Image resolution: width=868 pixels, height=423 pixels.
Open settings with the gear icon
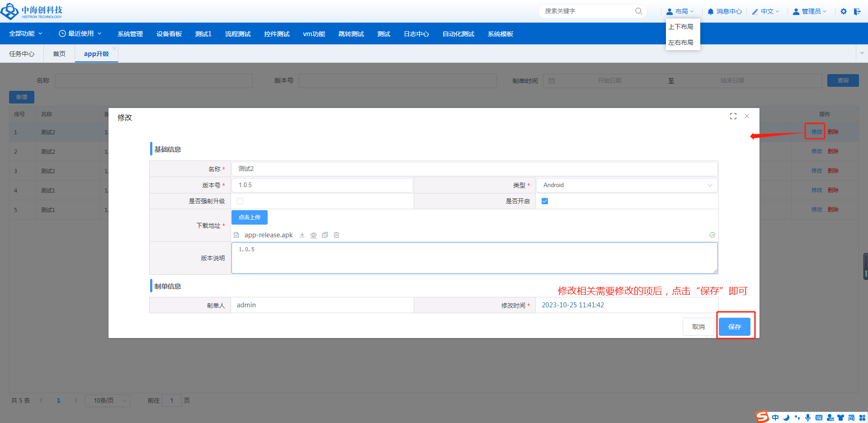844,11
